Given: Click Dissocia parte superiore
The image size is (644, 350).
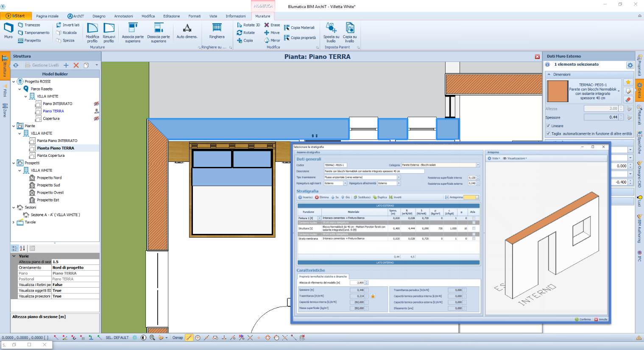Looking at the screenshot, I should click(x=159, y=33).
